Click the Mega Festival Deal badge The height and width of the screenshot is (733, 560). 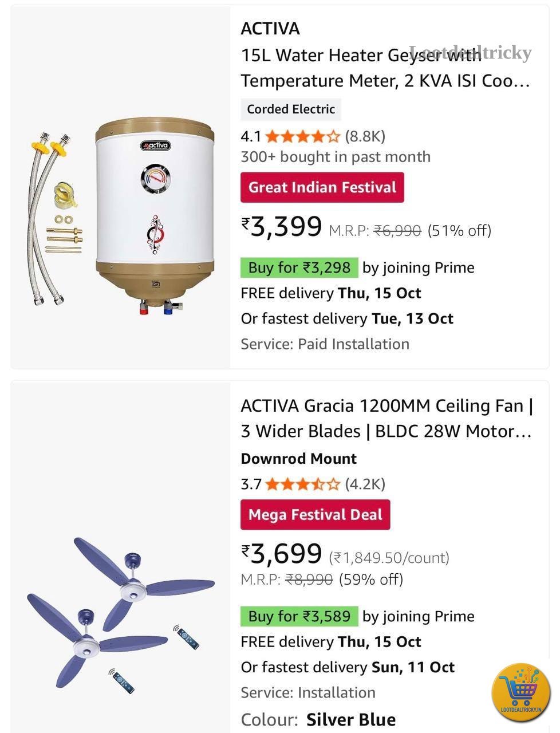315,514
